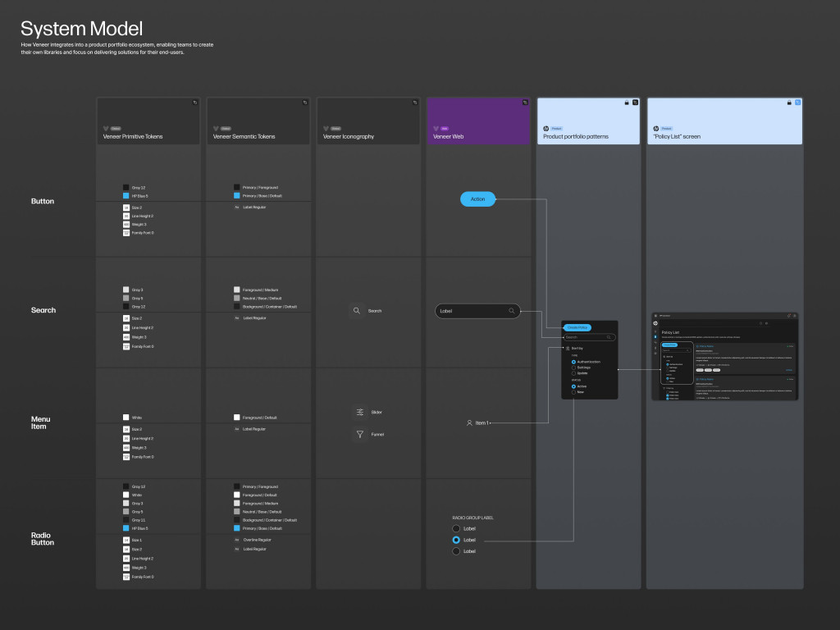Click the magnifier icon inside the Label search field

tap(512, 311)
